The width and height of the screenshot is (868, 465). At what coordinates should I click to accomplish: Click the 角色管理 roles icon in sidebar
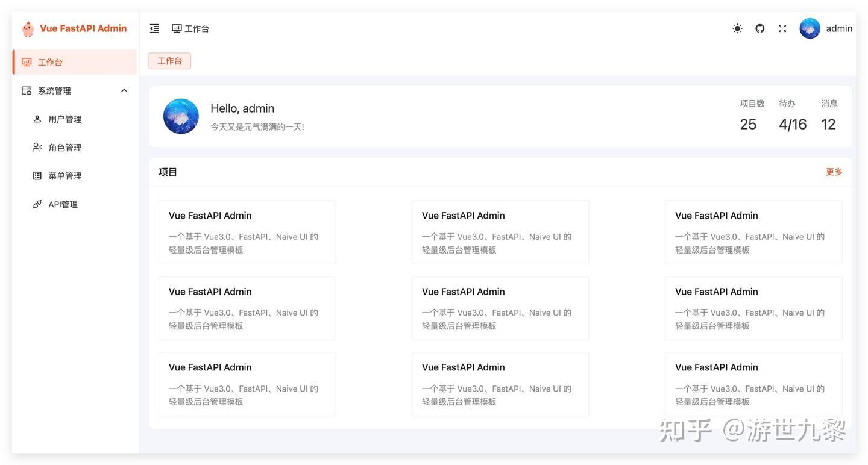(x=37, y=147)
